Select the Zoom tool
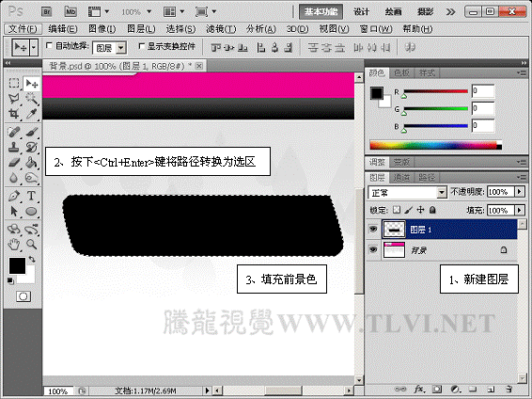Screen dimensions: 532x399 click(x=32, y=244)
